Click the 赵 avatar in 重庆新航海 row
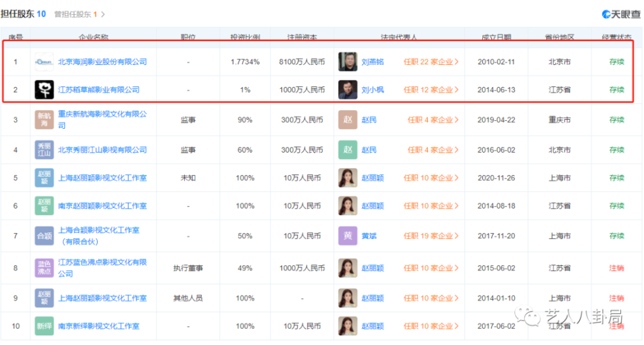Screen dimensions: 644x345 (348, 120)
